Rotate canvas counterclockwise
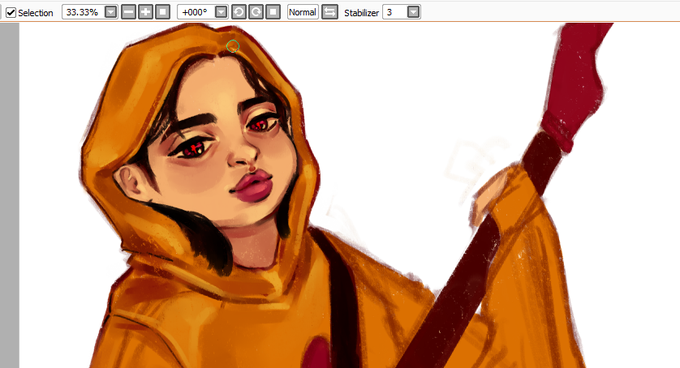The image size is (680, 368). click(x=239, y=12)
